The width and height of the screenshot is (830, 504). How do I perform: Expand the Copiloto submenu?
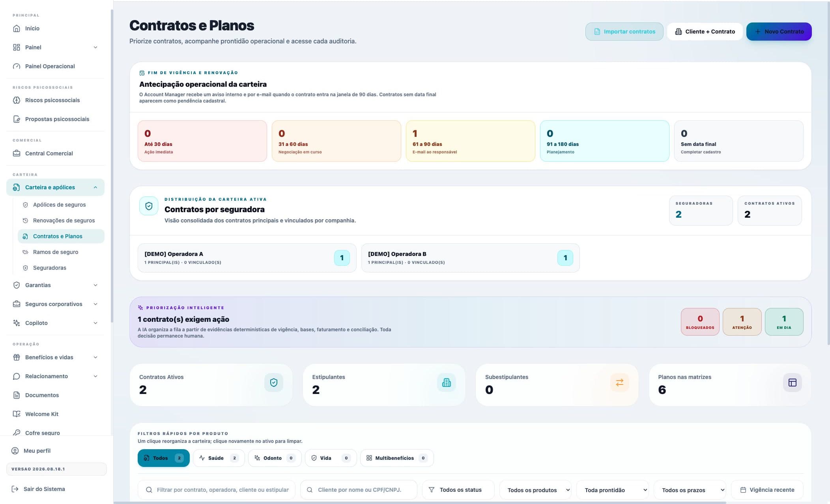(x=95, y=323)
